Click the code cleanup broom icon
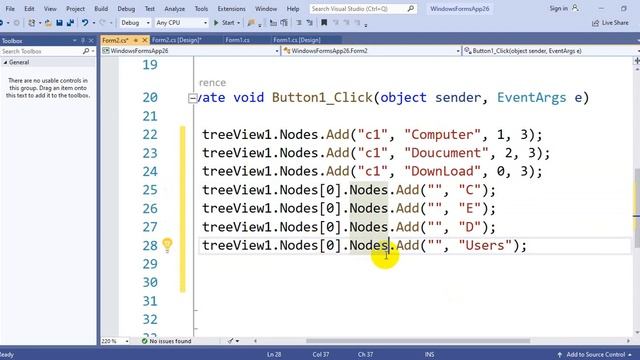The image size is (640, 360). [x=230, y=341]
